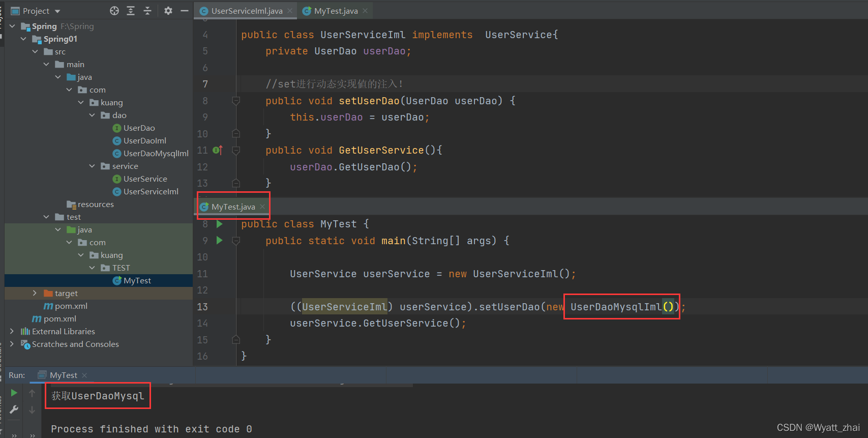
Task: Open UserDao interface in project tree
Action: 139,128
